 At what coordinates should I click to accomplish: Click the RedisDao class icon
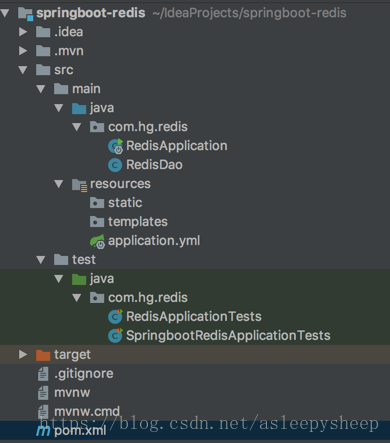(x=115, y=165)
